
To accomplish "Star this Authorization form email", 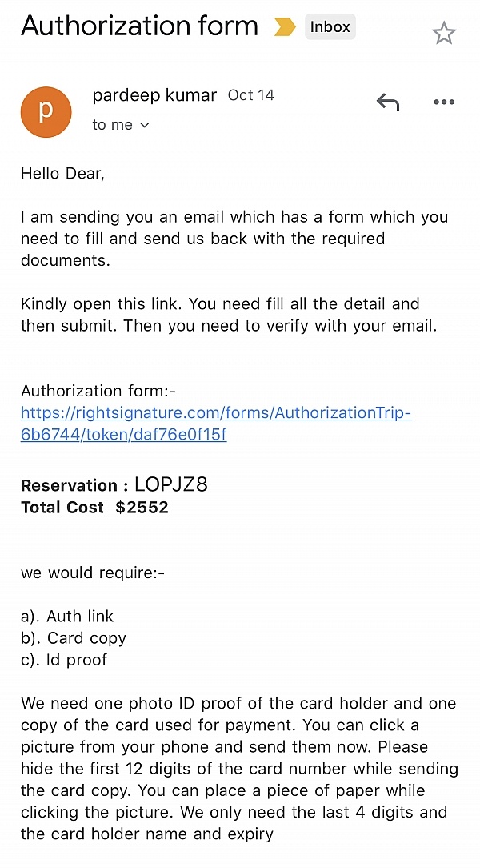I will pos(443,33).
